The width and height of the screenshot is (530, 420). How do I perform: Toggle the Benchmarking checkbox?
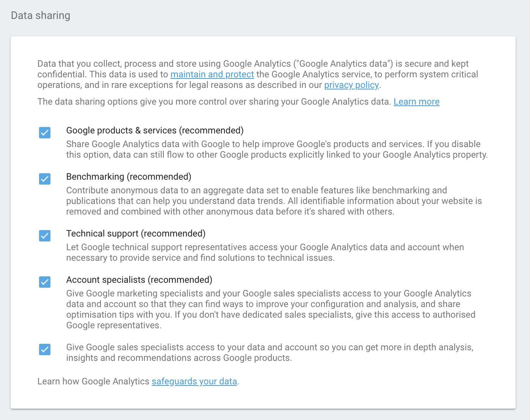coord(45,179)
